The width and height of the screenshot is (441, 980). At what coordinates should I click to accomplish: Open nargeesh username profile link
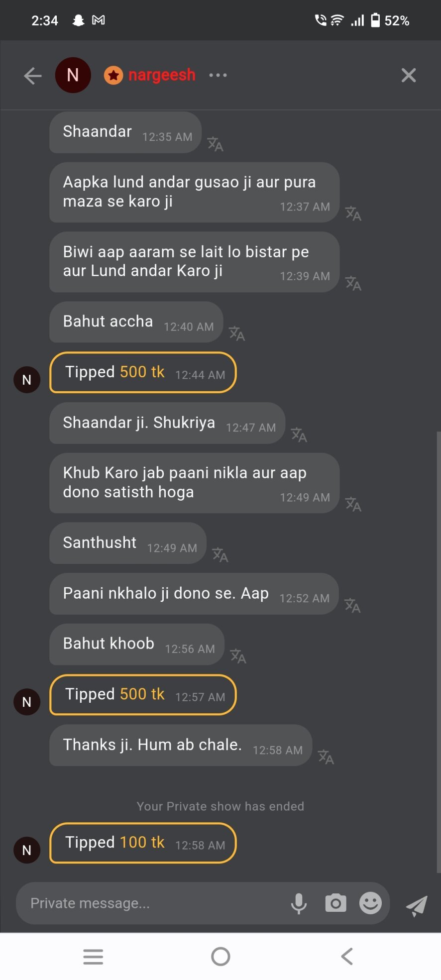point(162,75)
